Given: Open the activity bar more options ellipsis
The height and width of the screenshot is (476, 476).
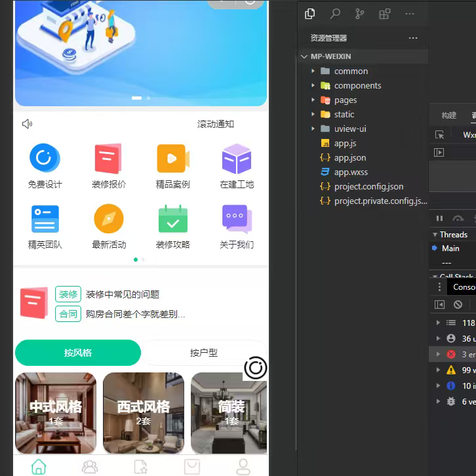Looking at the screenshot, I should click(410, 14).
